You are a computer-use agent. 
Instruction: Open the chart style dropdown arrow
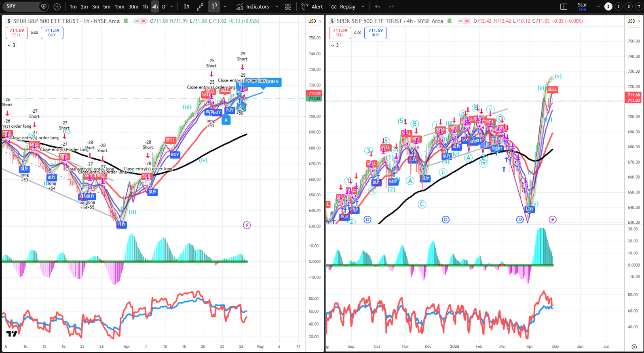[x=225, y=6]
